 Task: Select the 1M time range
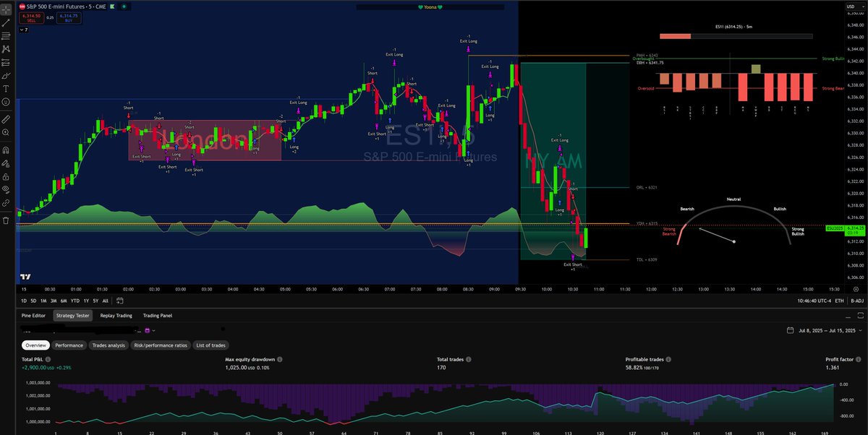pyautogui.click(x=44, y=300)
